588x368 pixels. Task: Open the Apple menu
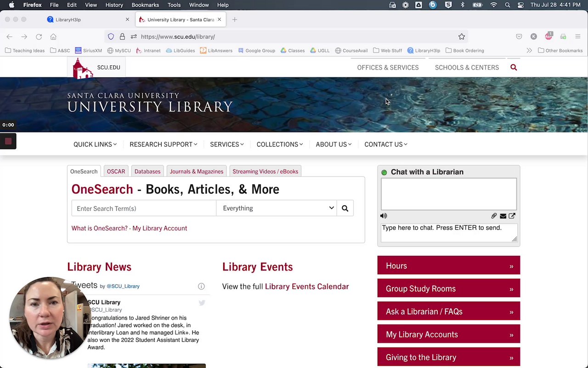coord(11,5)
